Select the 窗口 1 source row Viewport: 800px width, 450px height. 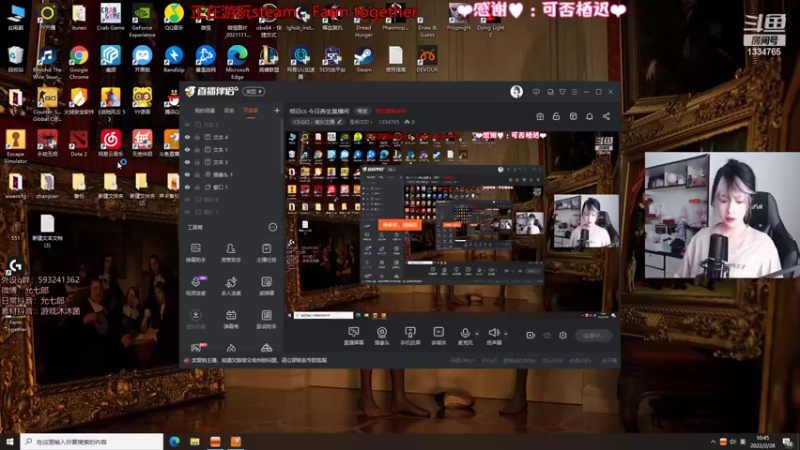point(232,187)
